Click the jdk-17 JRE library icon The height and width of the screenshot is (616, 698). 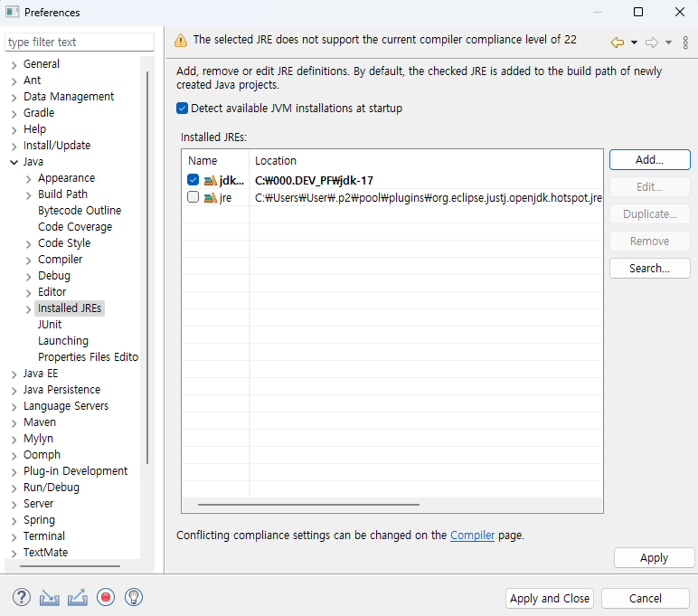[210, 181]
